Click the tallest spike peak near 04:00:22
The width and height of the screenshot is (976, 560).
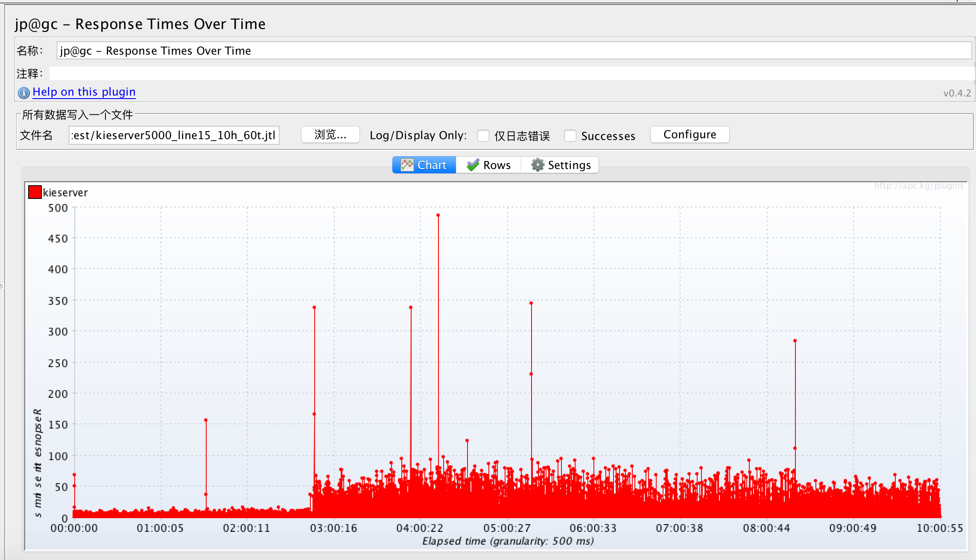[x=438, y=215]
